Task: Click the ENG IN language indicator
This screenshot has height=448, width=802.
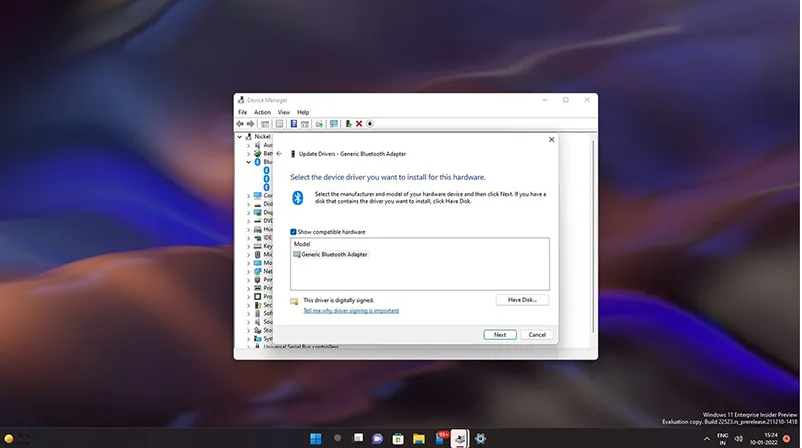Action: [x=722, y=439]
